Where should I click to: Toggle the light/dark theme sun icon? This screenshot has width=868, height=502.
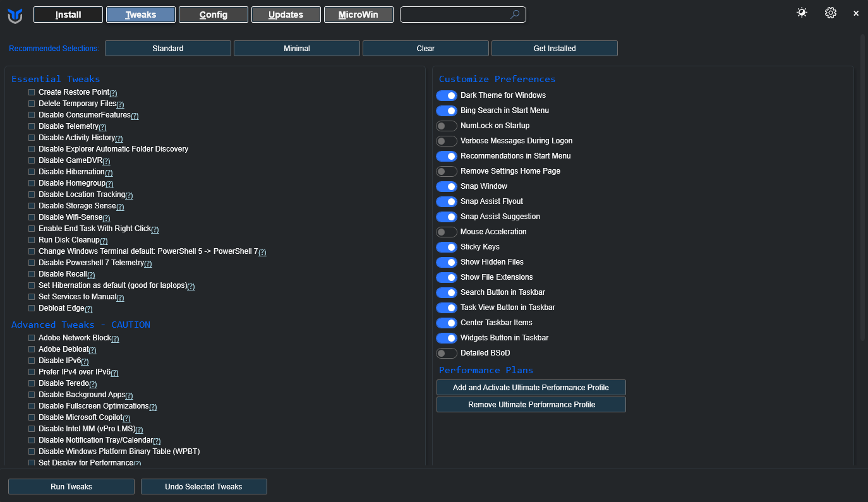pos(802,13)
